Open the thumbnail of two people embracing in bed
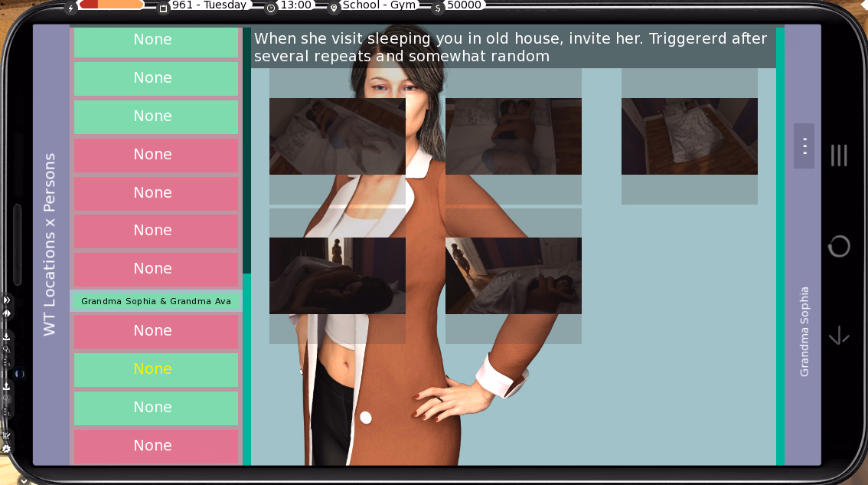This screenshot has width=868, height=485. pyautogui.click(x=513, y=136)
